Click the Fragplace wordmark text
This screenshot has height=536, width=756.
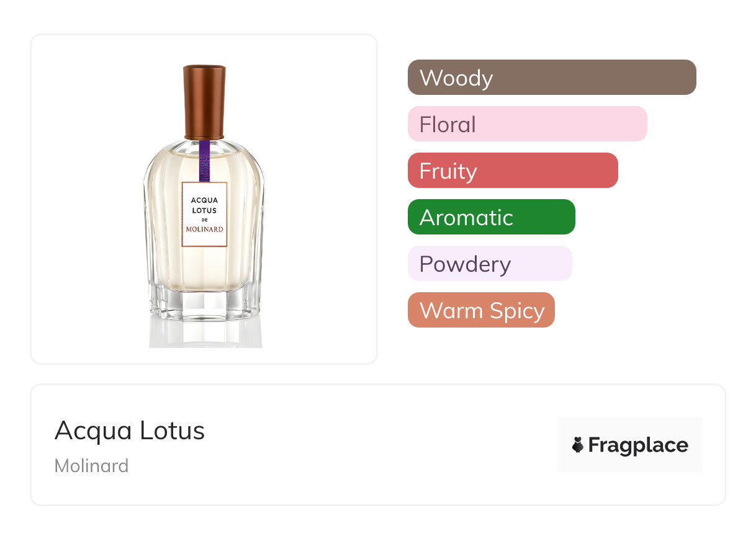[638, 445]
